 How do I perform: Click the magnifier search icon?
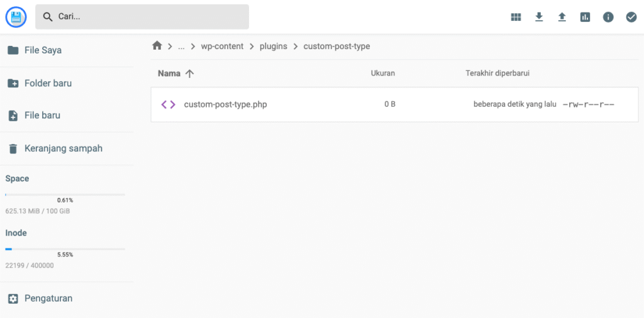point(48,17)
